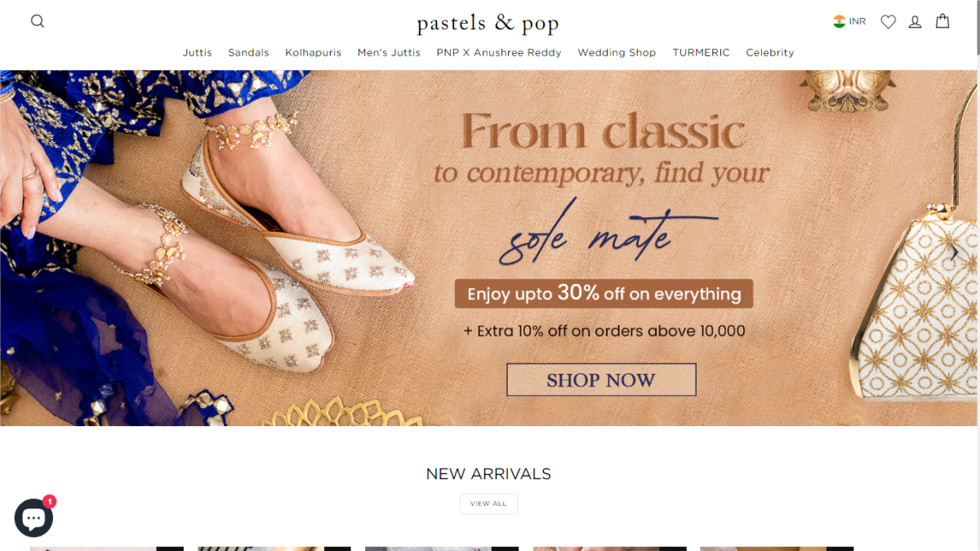Image resolution: width=980 pixels, height=551 pixels.
Task: Open the search magnifier icon
Action: 38,21
